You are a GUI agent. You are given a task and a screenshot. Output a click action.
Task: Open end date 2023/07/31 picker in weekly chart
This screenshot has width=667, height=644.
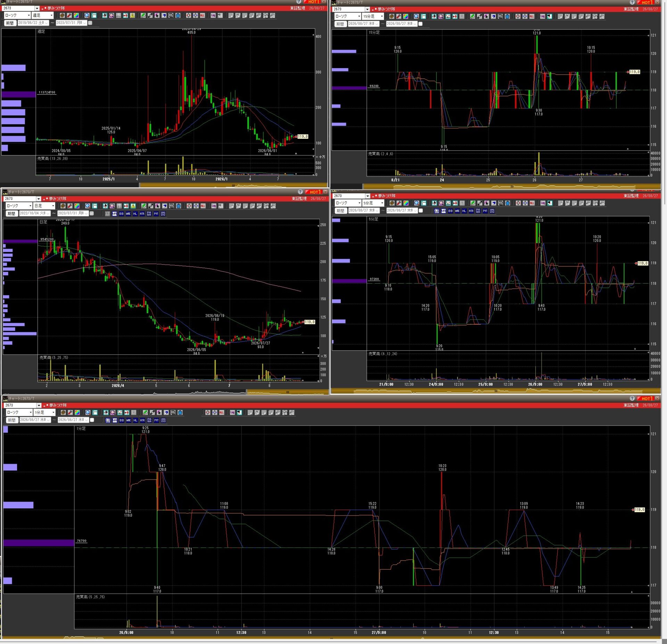pos(71,23)
